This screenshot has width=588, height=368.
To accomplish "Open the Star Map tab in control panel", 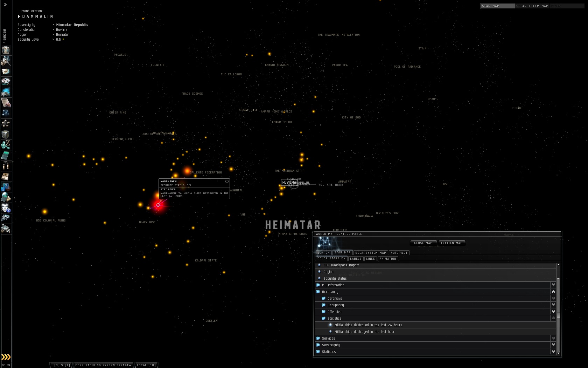I will click(x=342, y=252).
